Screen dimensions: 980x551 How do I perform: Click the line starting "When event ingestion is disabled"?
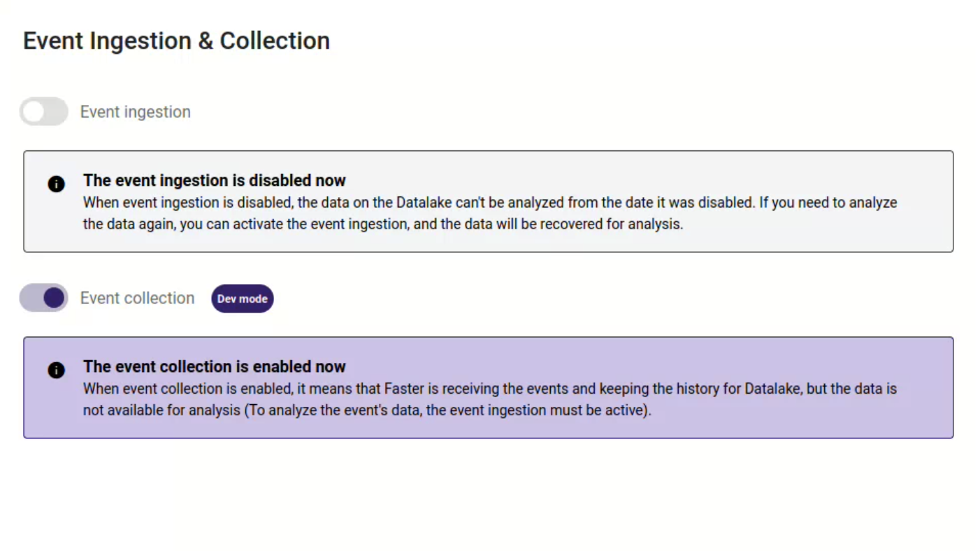coord(490,203)
